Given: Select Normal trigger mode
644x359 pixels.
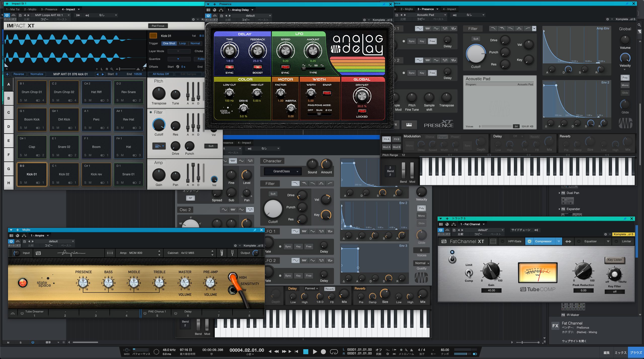Looking at the screenshot, I should (x=195, y=43).
